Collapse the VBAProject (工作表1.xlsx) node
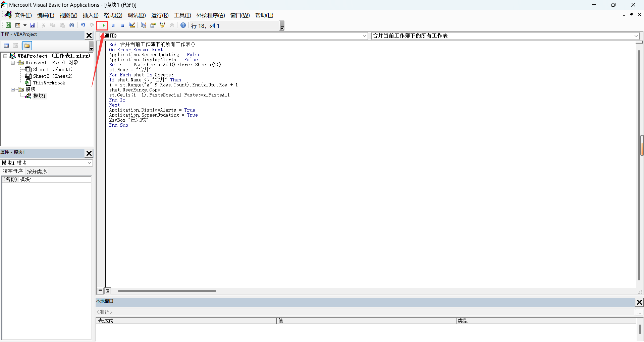644x342 pixels. coord(5,56)
